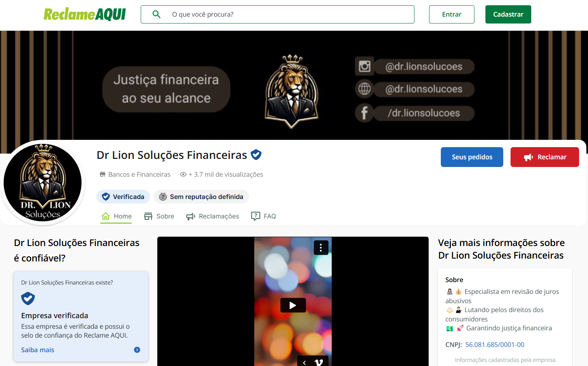The image size is (588, 366).
Task: Click the Entrar login button
Action: 452,14
